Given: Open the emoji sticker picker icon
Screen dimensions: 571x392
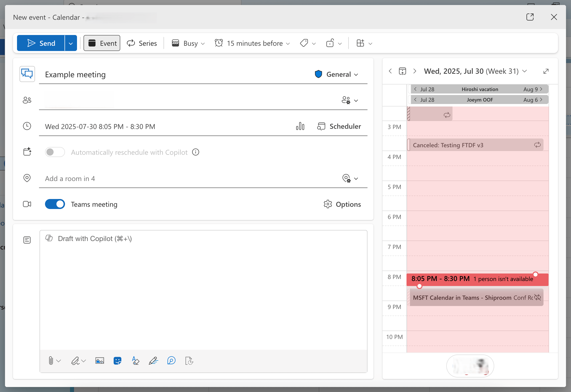Looking at the screenshot, I should tap(117, 360).
